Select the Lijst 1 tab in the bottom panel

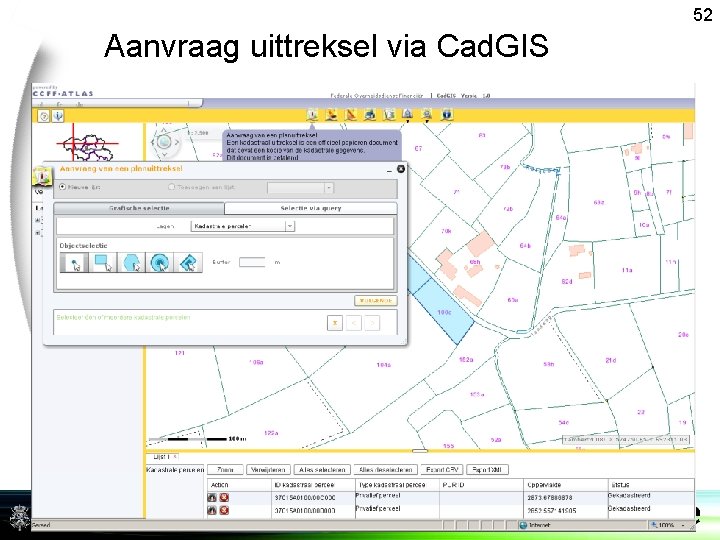pyautogui.click(x=163, y=457)
